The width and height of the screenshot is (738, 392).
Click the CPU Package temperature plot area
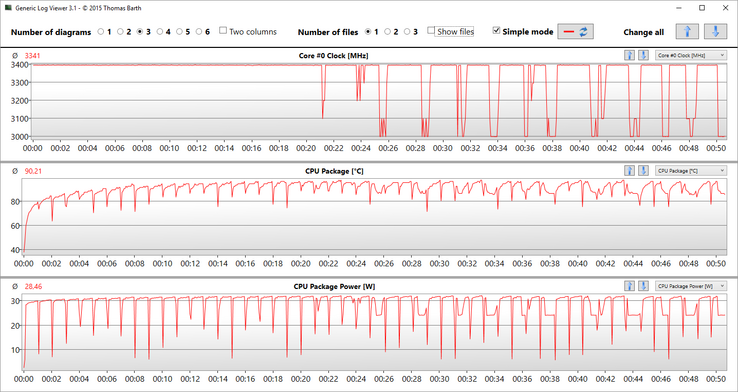(x=375, y=216)
